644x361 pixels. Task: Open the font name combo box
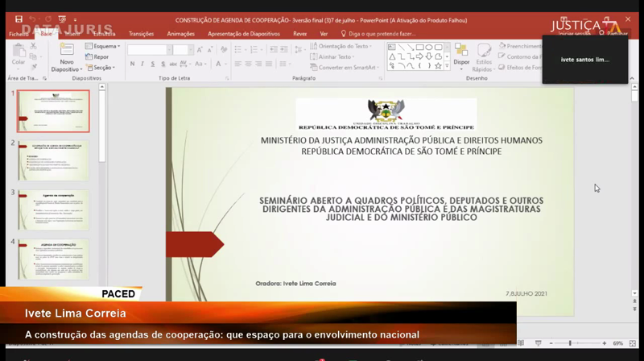click(x=146, y=48)
